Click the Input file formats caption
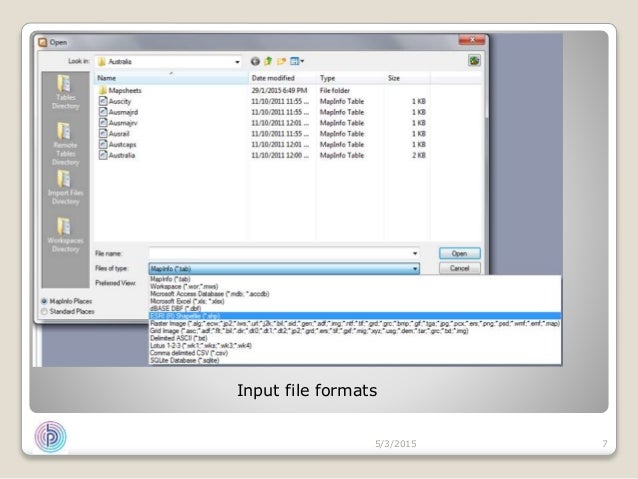This screenshot has height=479, width=638. 307,390
